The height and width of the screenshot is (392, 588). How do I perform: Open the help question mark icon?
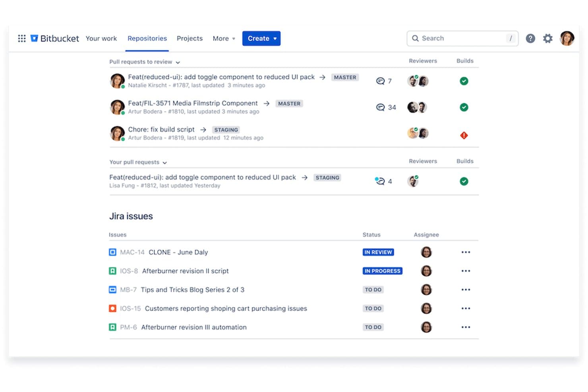coord(530,39)
